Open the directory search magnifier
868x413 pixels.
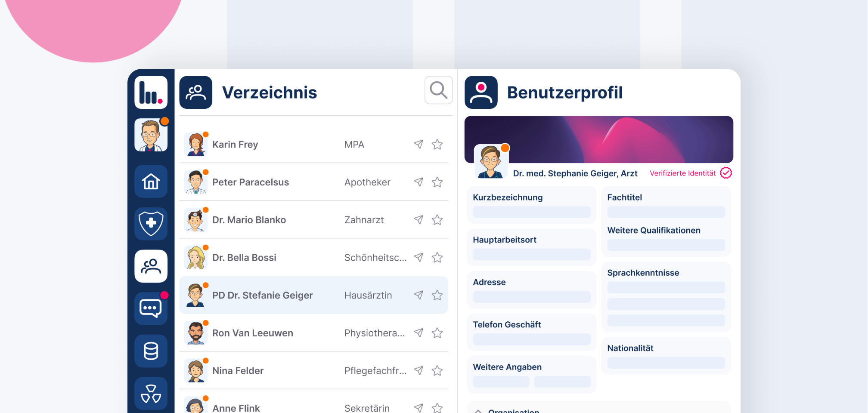(438, 90)
